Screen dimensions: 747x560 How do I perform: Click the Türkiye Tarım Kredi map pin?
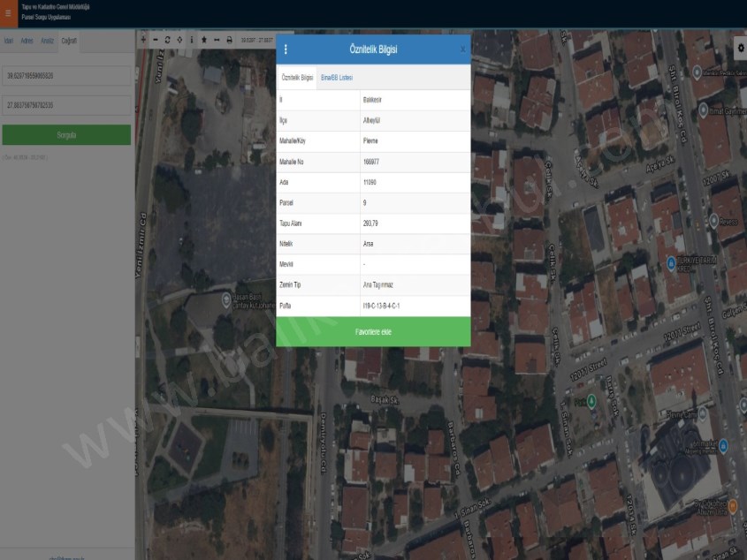click(x=671, y=263)
